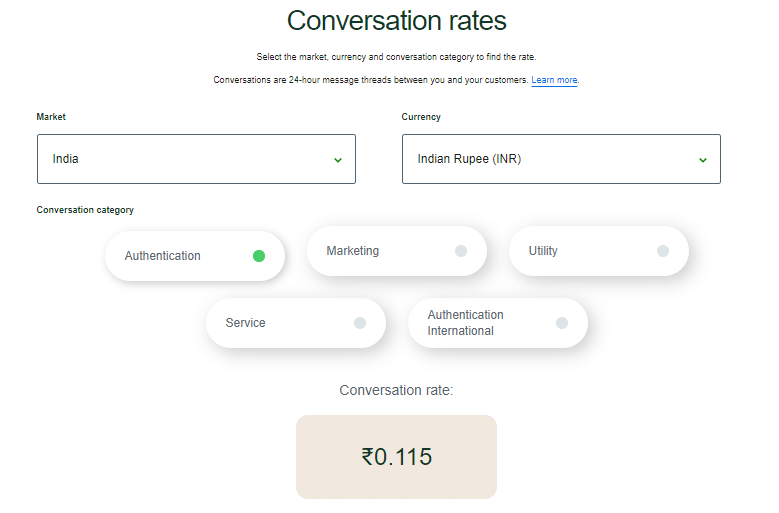Choose the Marketing conversation category

coord(353,251)
